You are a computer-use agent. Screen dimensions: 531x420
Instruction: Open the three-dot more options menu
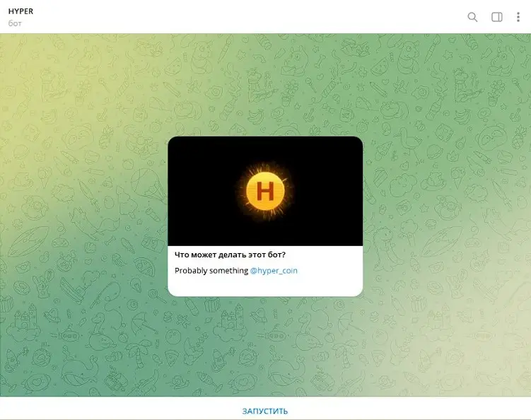(x=519, y=17)
